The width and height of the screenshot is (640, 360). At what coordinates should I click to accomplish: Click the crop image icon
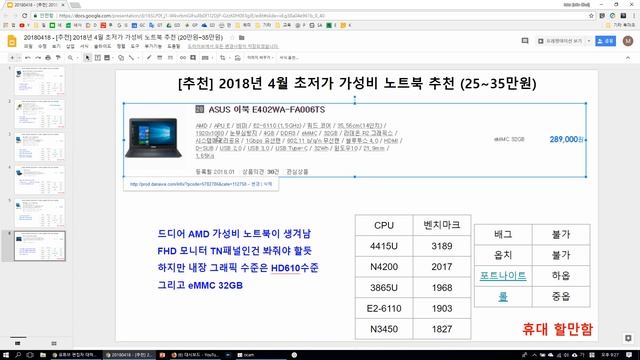(x=222, y=58)
